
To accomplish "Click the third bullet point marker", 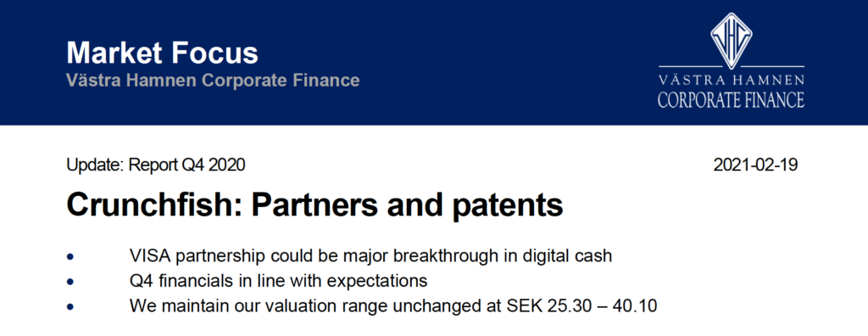I will tap(70, 306).
